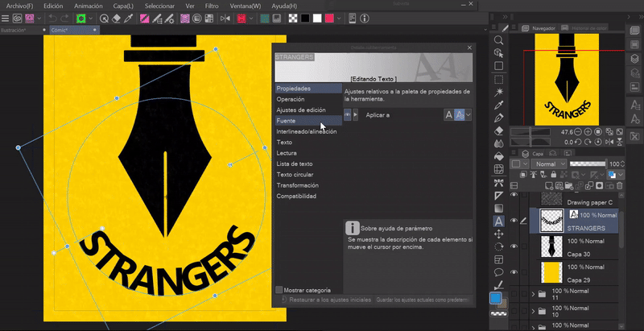Rotate navigator view left

pos(578,142)
